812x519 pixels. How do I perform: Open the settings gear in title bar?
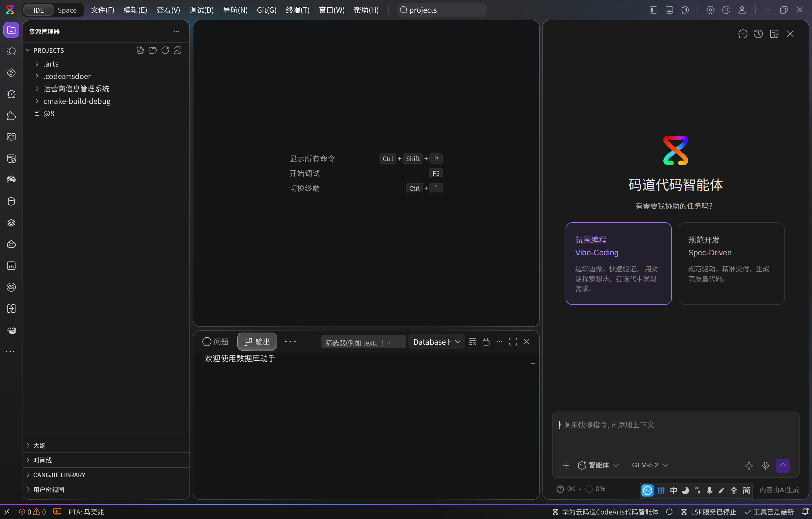pos(710,10)
